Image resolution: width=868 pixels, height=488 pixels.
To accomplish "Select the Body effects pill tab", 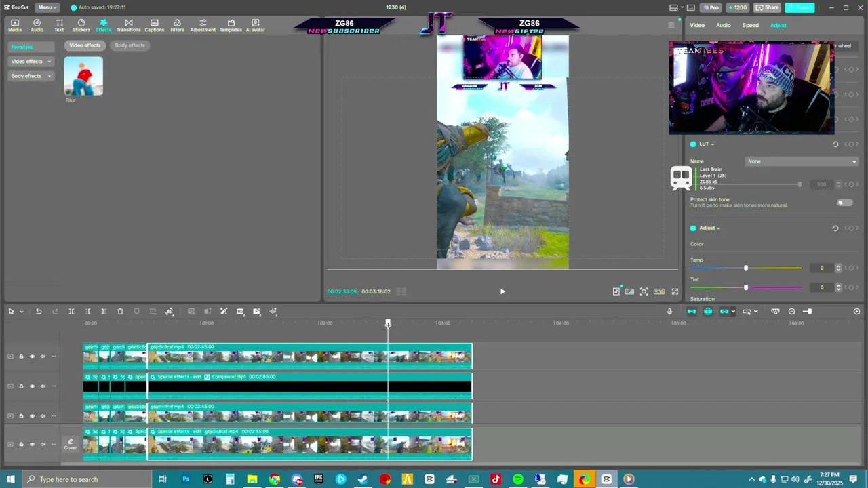I will [130, 45].
